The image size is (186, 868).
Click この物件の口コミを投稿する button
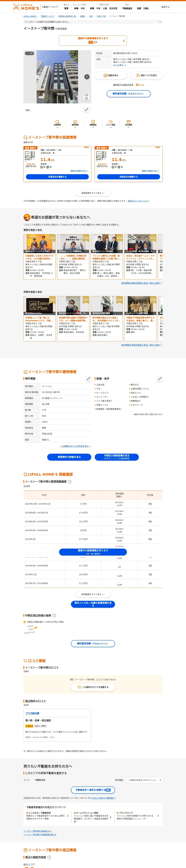[x=93, y=687]
